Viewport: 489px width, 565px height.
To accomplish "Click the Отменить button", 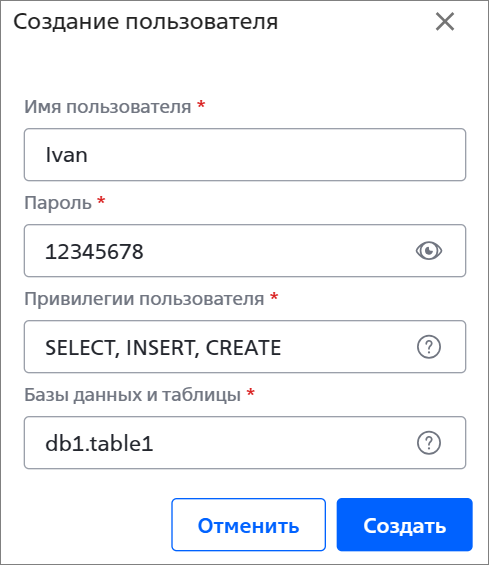I will (249, 525).
